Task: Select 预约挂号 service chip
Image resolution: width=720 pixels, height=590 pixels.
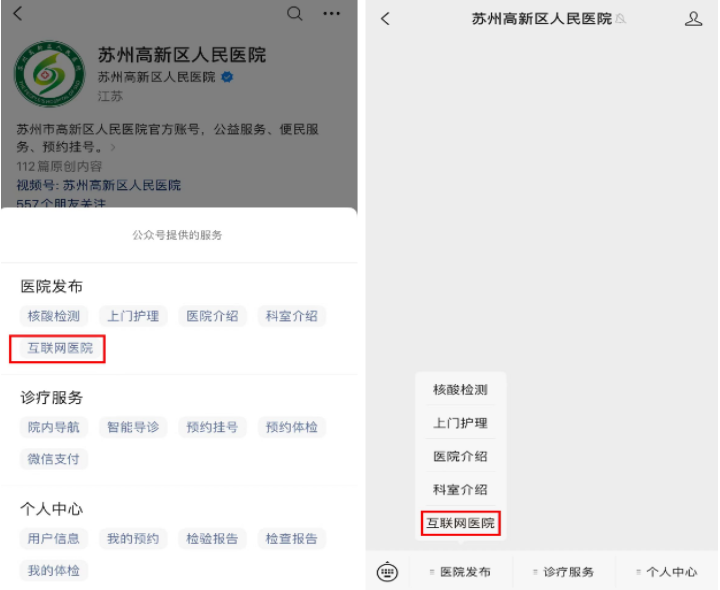Action: pos(212,427)
